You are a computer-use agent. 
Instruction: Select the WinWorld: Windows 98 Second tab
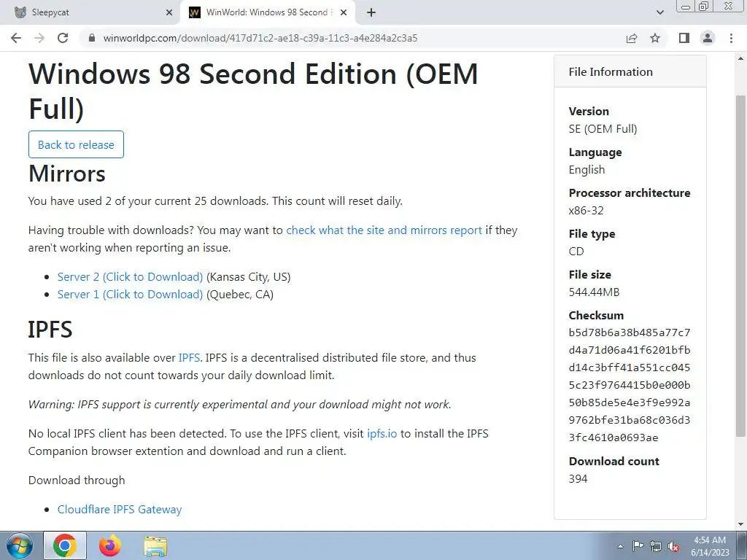(268, 12)
